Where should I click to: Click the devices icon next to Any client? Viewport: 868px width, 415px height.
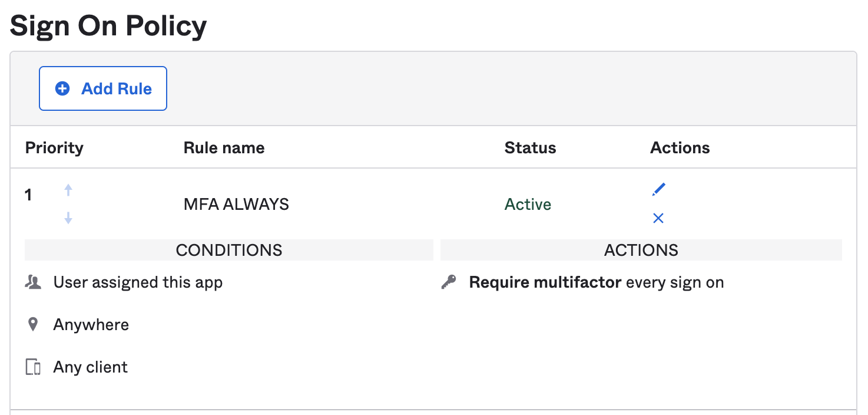click(x=34, y=366)
